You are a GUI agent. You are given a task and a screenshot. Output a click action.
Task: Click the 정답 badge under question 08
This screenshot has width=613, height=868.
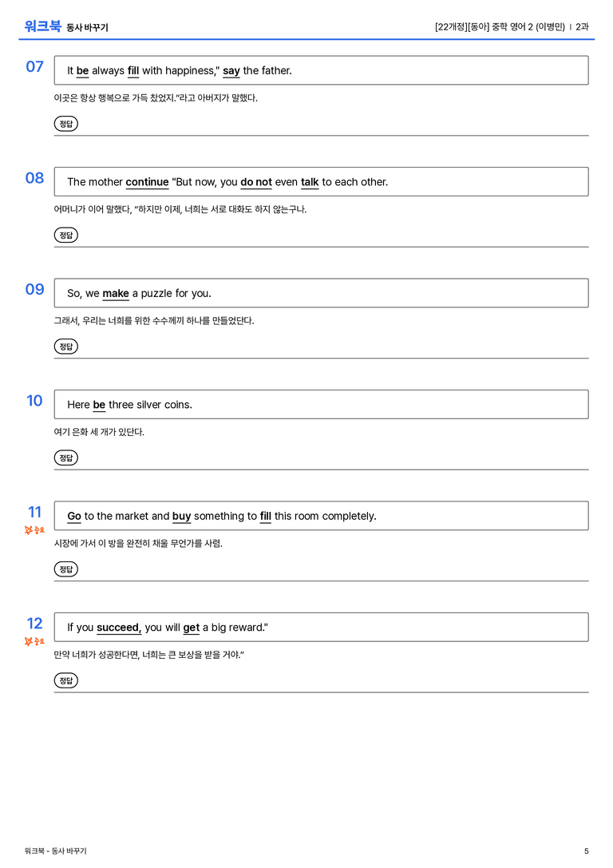(65, 235)
